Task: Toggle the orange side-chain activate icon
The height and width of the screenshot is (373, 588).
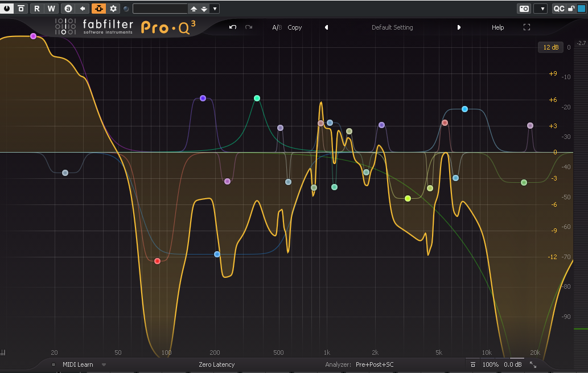Action: coord(98,8)
